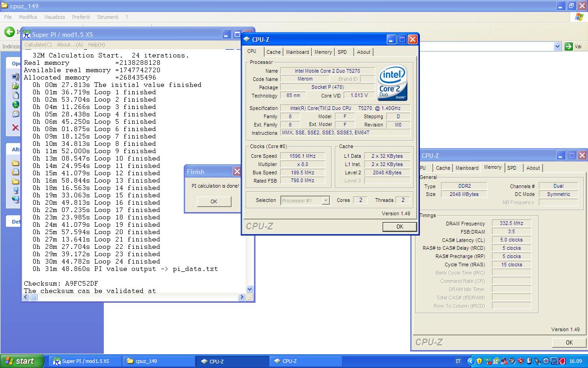Click the taskbar clock 16.09
Image resolution: width=588 pixels, height=368 pixels.
click(x=576, y=361)
